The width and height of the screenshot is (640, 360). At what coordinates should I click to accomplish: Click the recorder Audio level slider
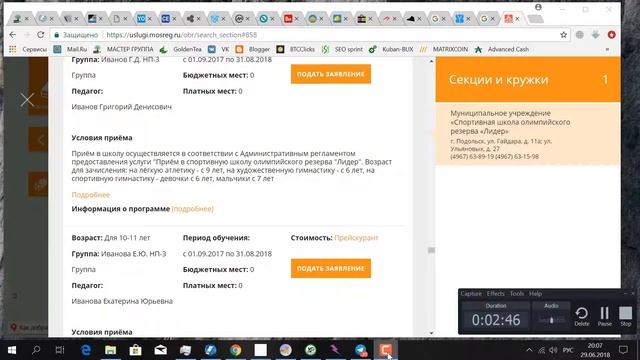pos(551,320)
